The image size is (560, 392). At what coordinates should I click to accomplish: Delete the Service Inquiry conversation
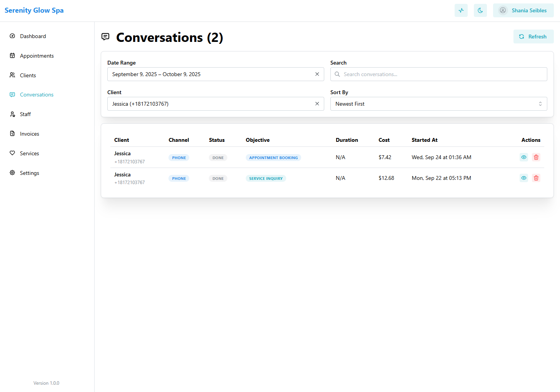pyautogui.click(x=536, y=178)
